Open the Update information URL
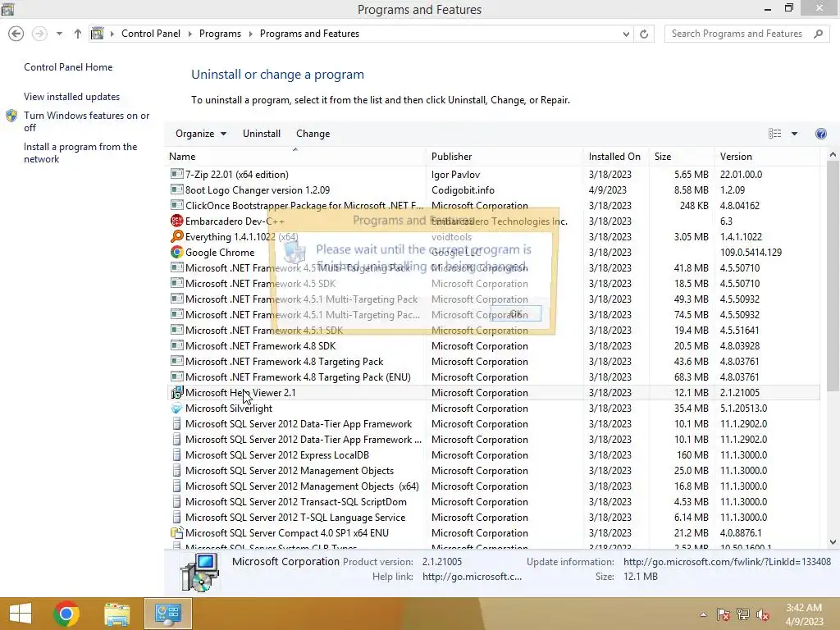840x630 pixels. [x=727, y=562]
